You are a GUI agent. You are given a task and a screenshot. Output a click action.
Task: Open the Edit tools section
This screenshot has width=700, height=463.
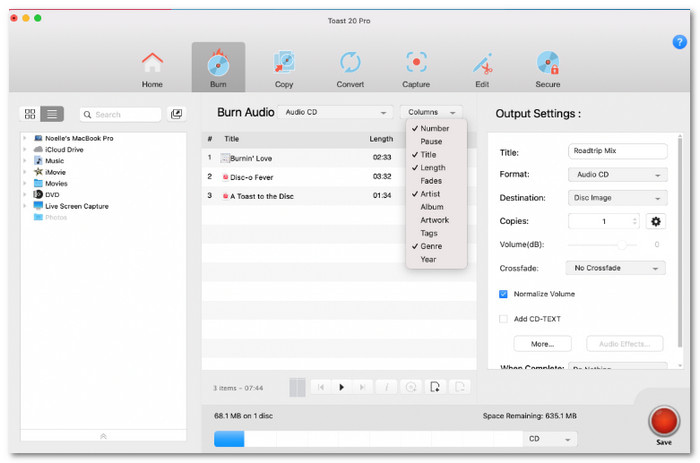482,69
